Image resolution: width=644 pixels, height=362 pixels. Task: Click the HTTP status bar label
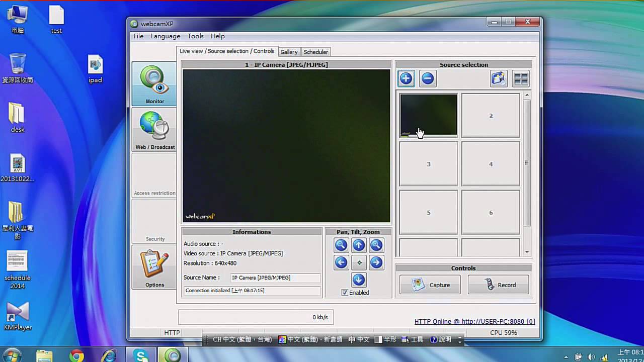click(x=172, y=333)
